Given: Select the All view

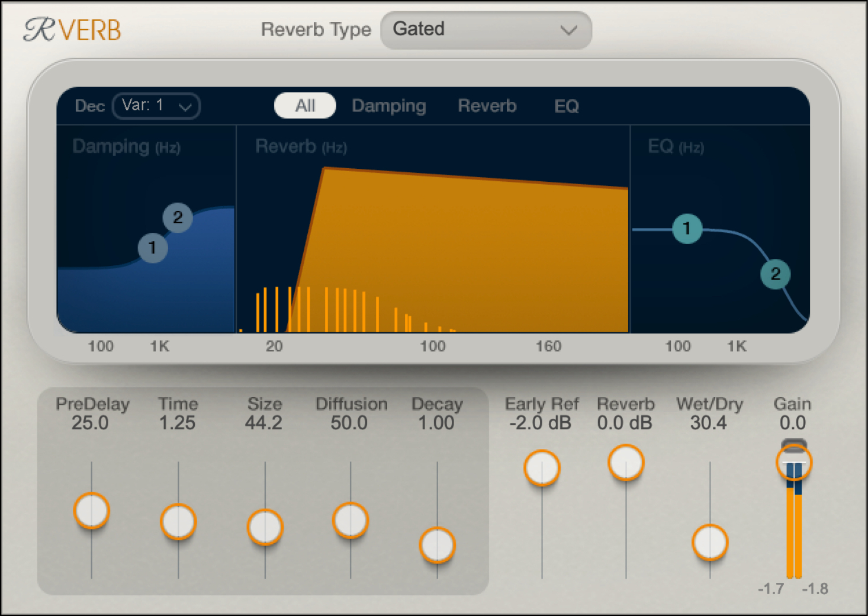Looking at the screenshot, I should [x=304, y=106].
